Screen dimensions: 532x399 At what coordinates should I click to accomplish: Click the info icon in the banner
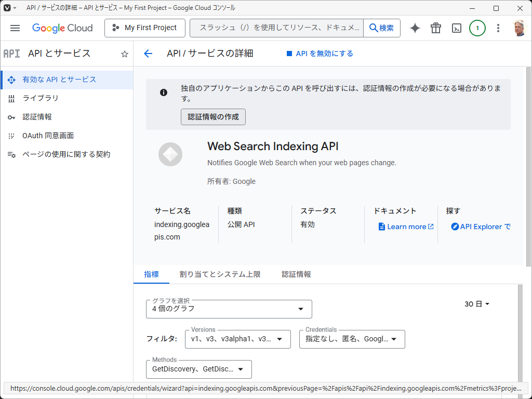pyautogui.click(x=164, y=92)
